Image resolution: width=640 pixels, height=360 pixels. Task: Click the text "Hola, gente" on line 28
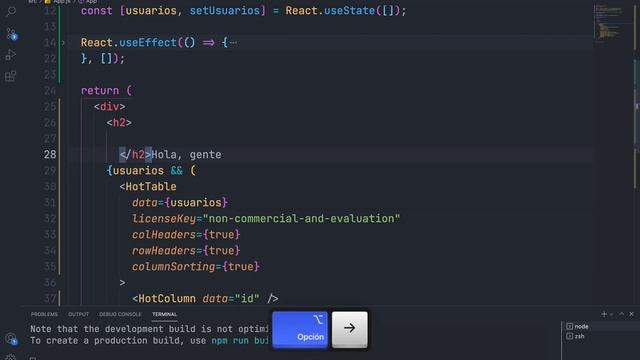pyautogui.click(x=187, y=155)
